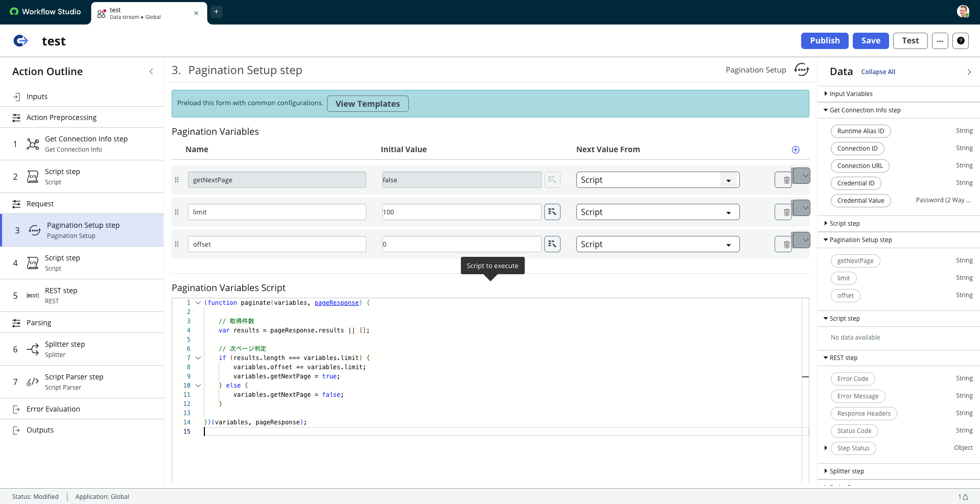Click the Workflow Studio home logo

45,11
